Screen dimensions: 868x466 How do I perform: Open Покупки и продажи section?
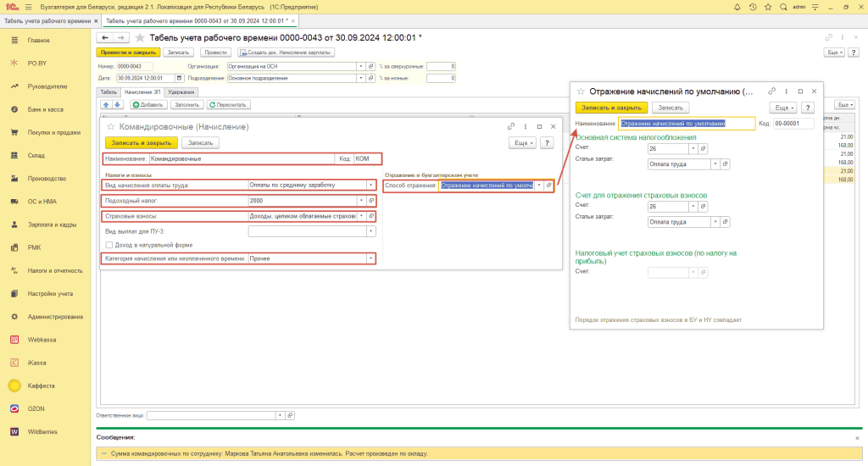(53, 132)
